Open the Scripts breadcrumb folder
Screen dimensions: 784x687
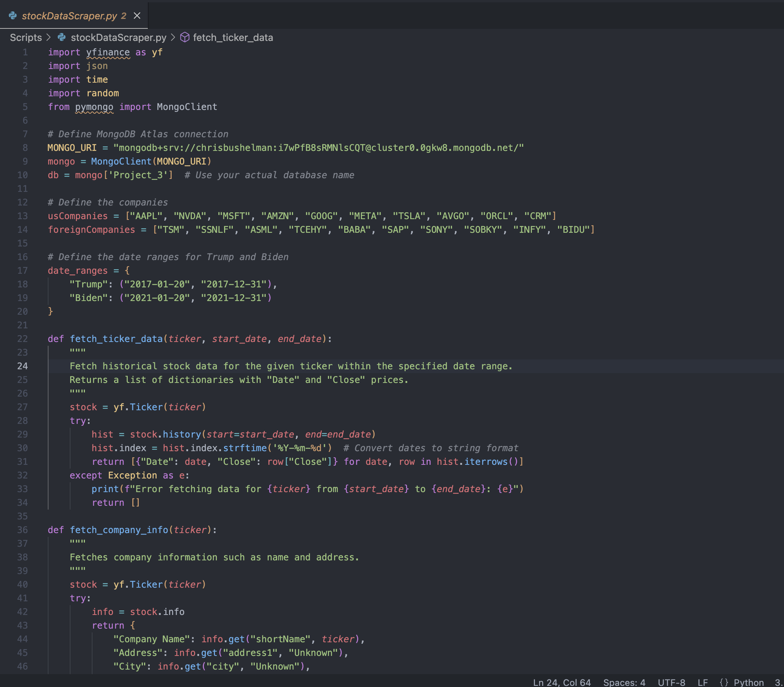point(26,38)
